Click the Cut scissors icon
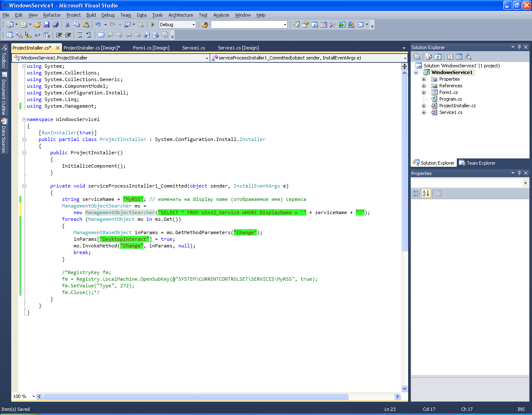This screenshot has width=532, height=415. click(67, 25)
